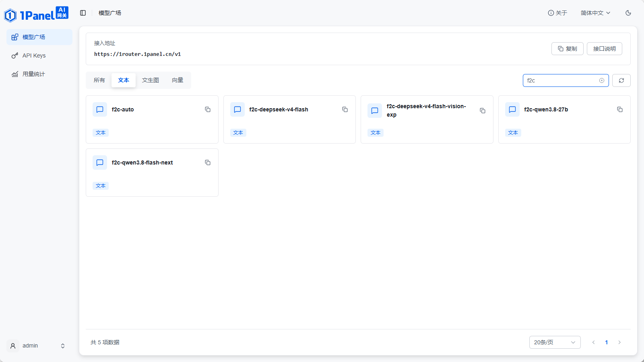Copy the f2c-qwen3.8-flash-next model name
Screen dimensions: 644x362
coord(208,162)
